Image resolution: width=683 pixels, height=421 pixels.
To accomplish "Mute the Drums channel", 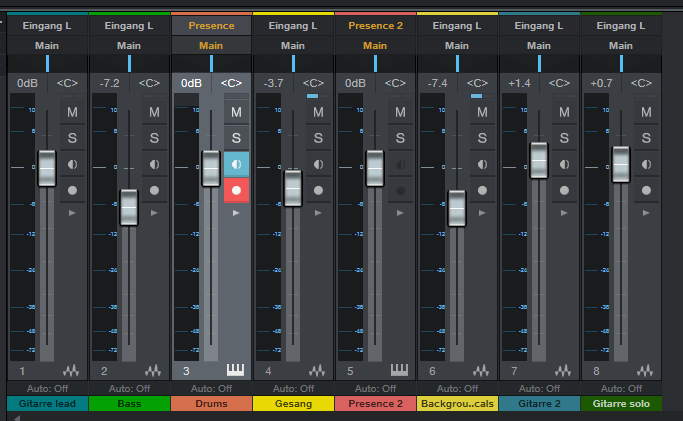I will (x=237, y=112).
